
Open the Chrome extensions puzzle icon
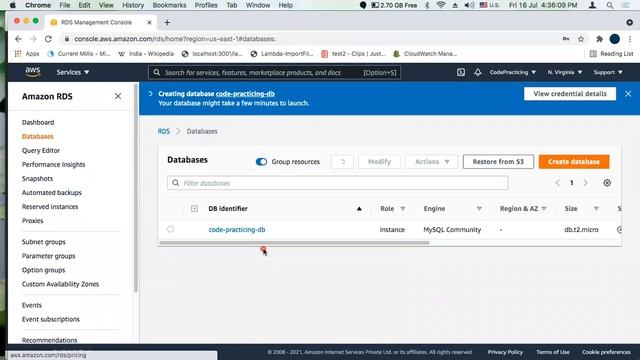pyautogui.click(x=599, y=39)
